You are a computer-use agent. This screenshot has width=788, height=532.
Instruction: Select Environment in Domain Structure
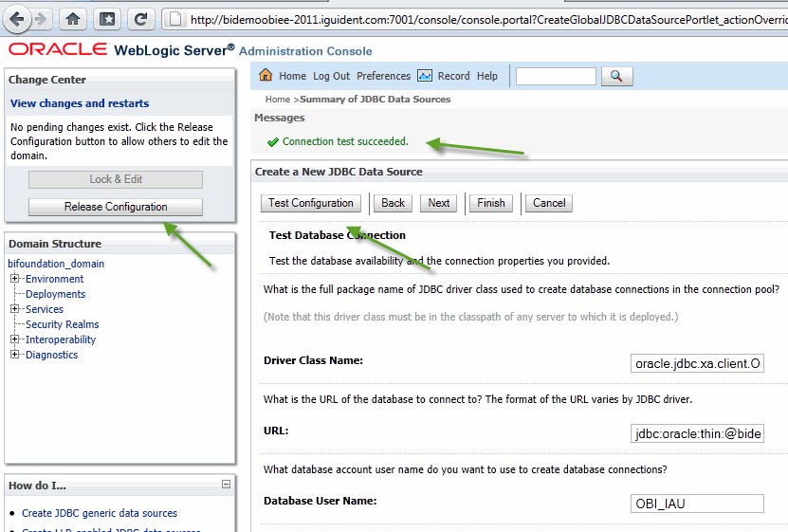(x=54, y=279)
